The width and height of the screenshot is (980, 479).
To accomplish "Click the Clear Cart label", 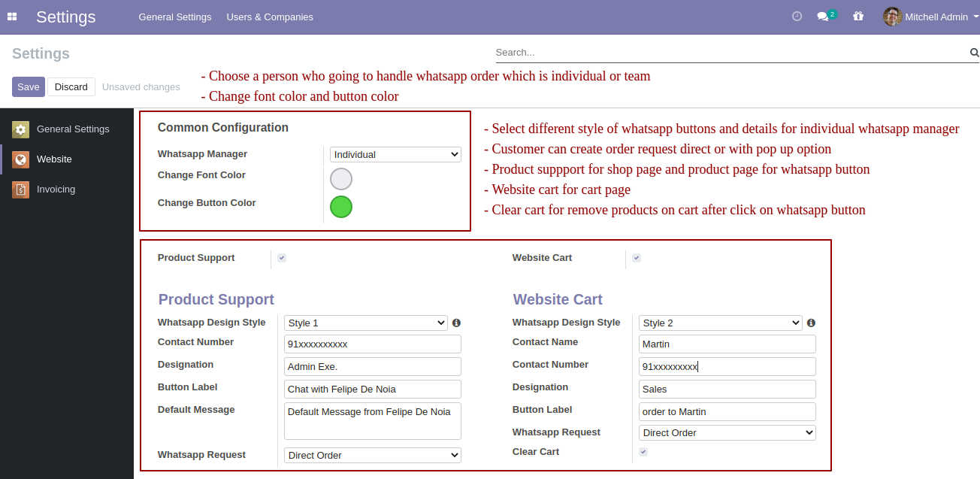I will pyautogui.click(x=536, y=452).
